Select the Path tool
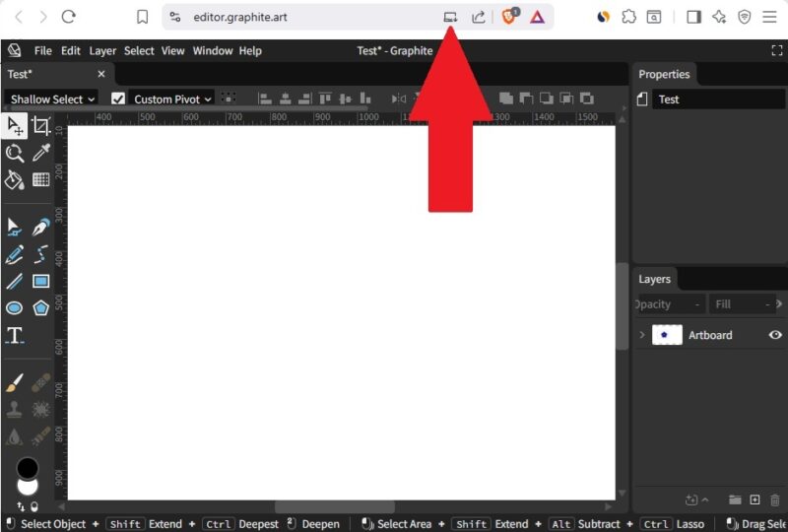Image resolution: width=788 pixels, height=532 pixels. pyautogui.click(x=15, y=228)
